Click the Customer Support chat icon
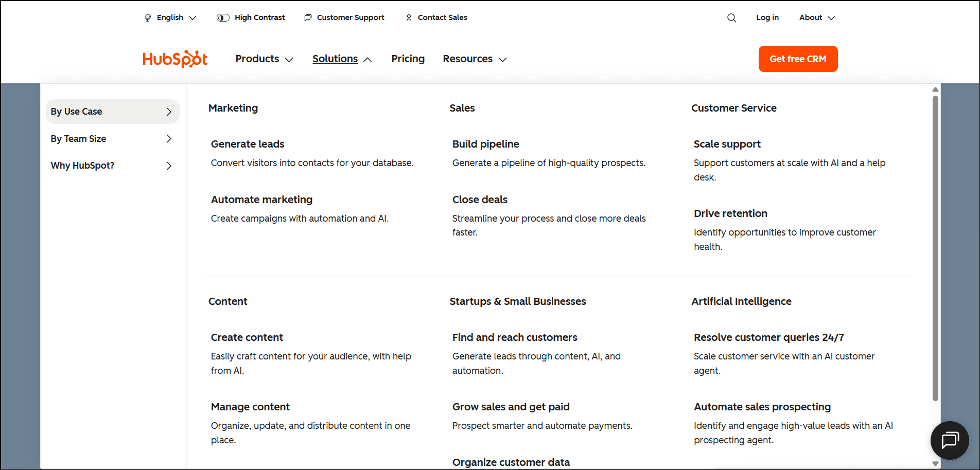 coord(308,18)
